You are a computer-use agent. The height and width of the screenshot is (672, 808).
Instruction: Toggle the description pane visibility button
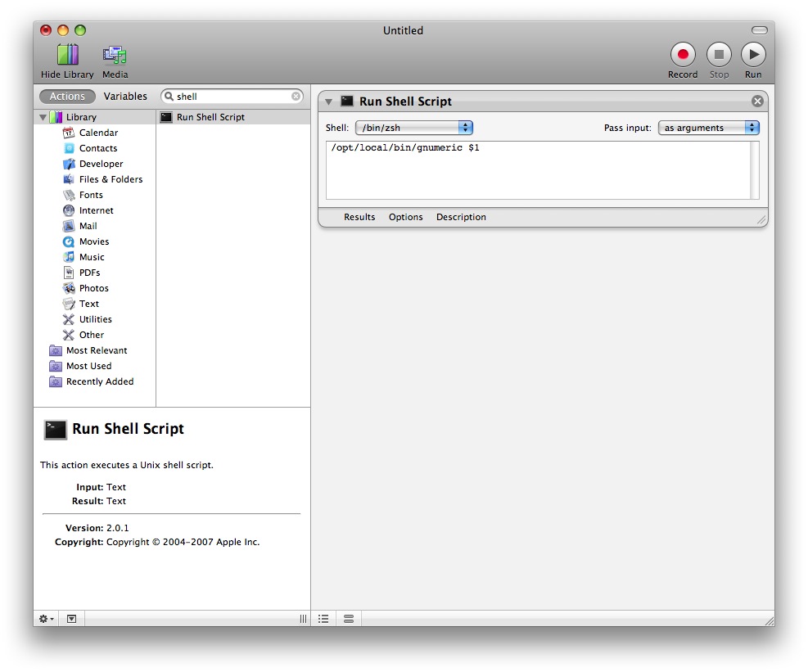(x=71, y=619)
